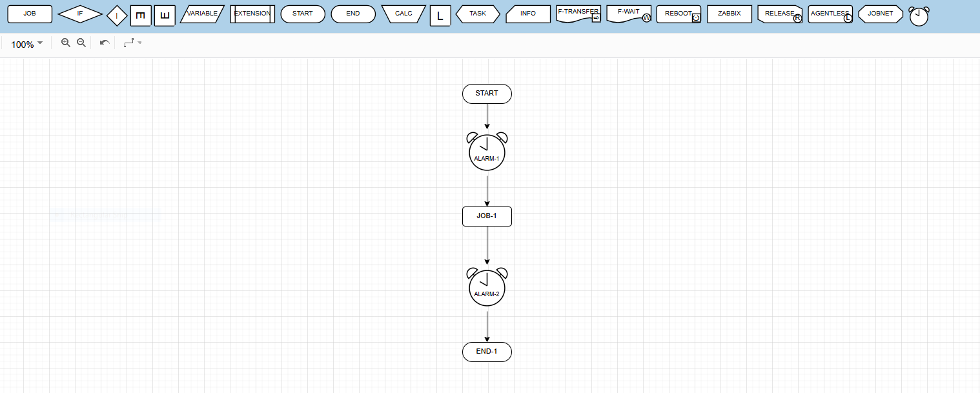The height and width of the screenshot is (393, 980).
Task: Zoom out with the magnifier minus icon
Action: (x=81, y=43)
